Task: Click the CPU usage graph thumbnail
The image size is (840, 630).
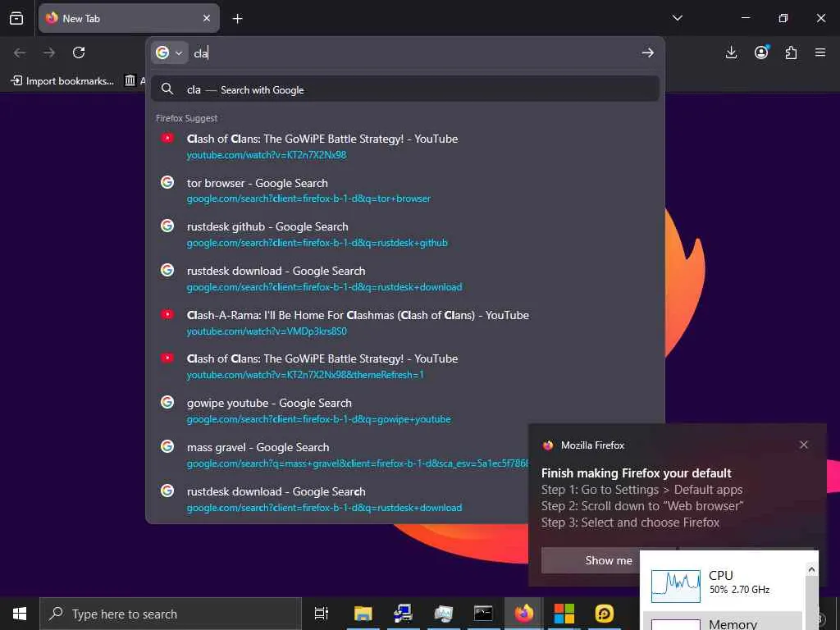Action: click(x=676, y=586)
